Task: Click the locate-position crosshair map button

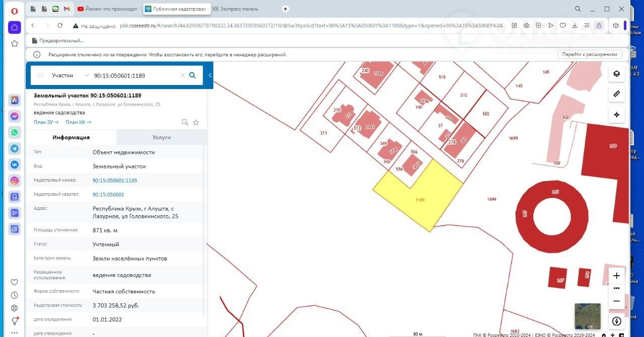Action: coord(616,115)
